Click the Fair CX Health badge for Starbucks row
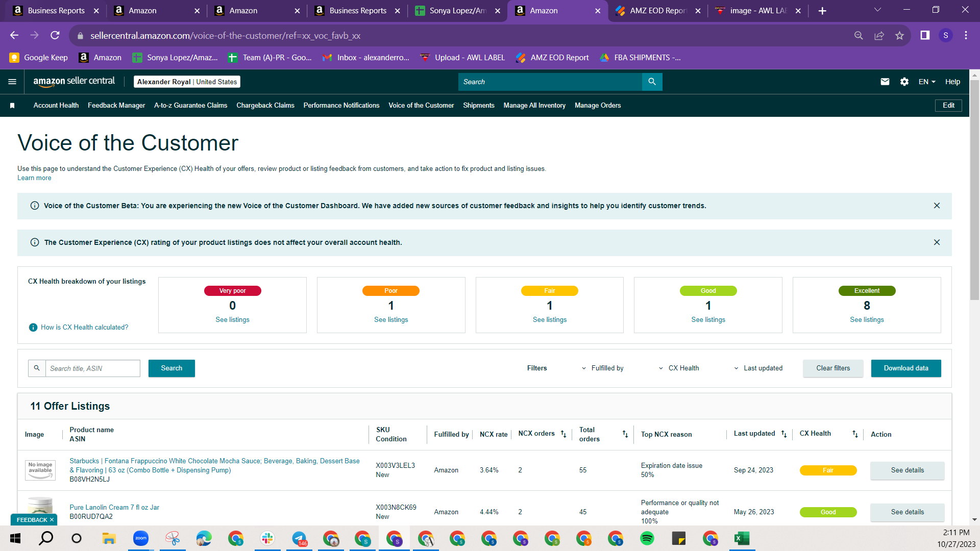The width and height of the screenshot is (980, 551). 828,470
